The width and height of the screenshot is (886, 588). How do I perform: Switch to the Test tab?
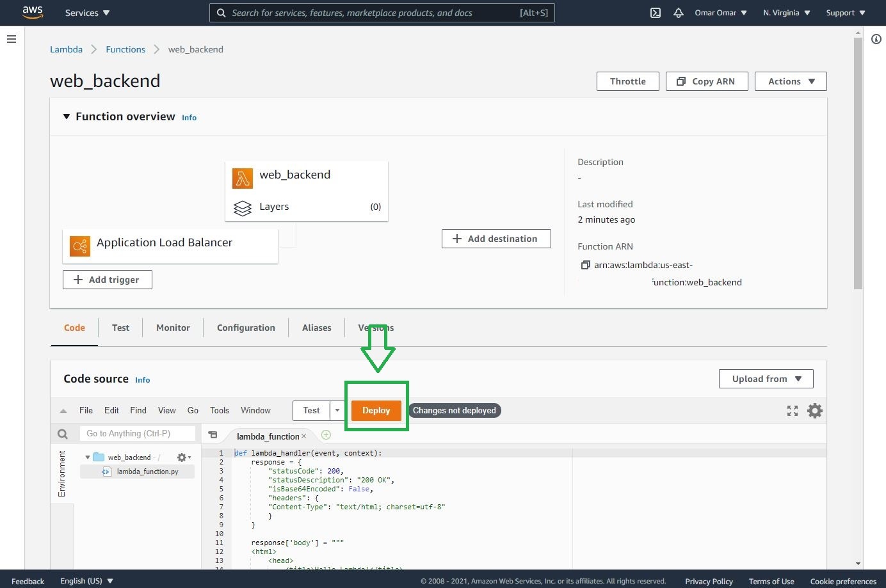(120, 328)
